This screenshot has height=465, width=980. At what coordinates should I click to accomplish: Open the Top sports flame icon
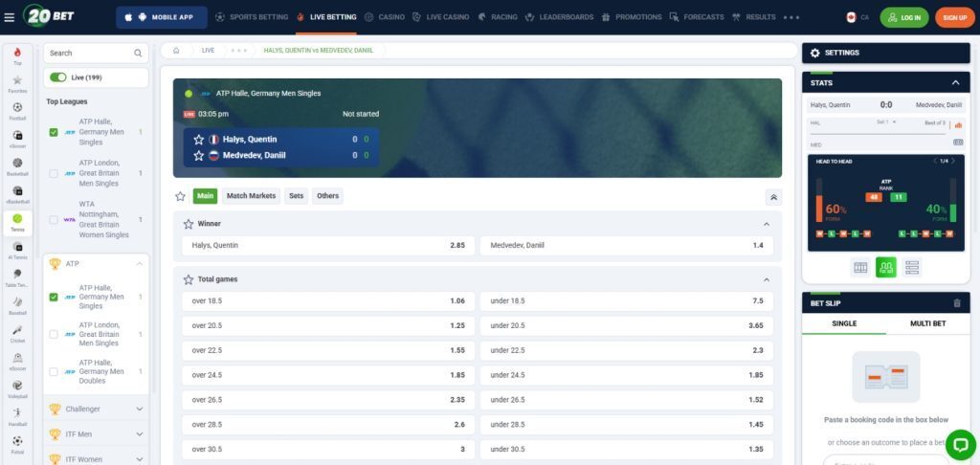tap(17, 53)
